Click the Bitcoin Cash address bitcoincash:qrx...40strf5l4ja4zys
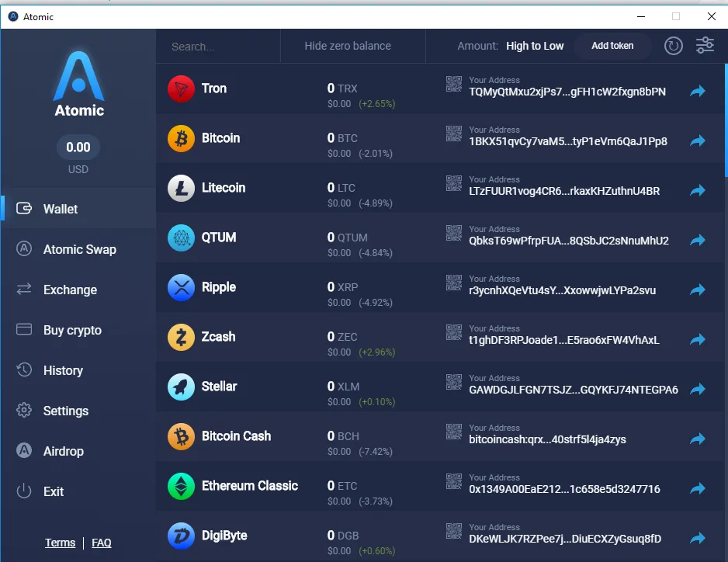 coord(547,440)
